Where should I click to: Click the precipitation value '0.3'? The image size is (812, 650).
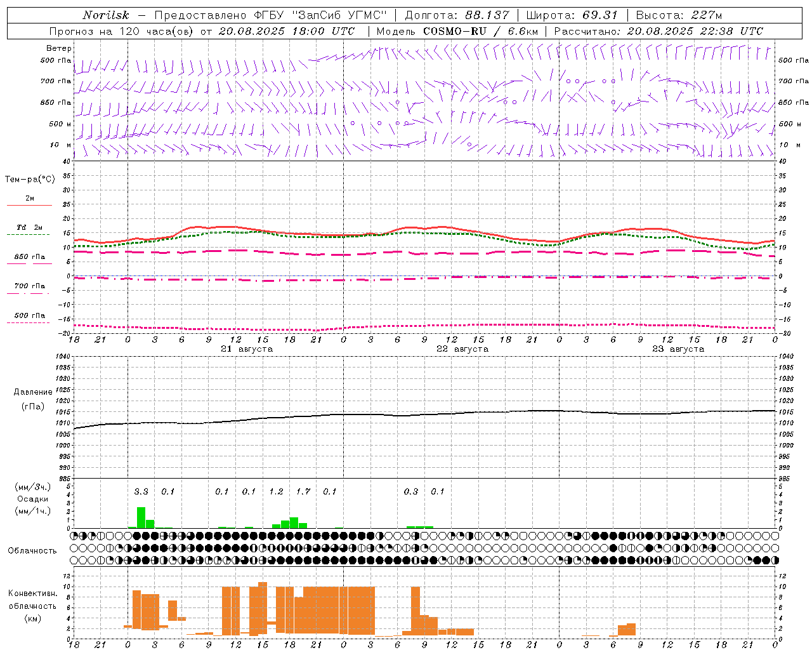pos(411,491)
